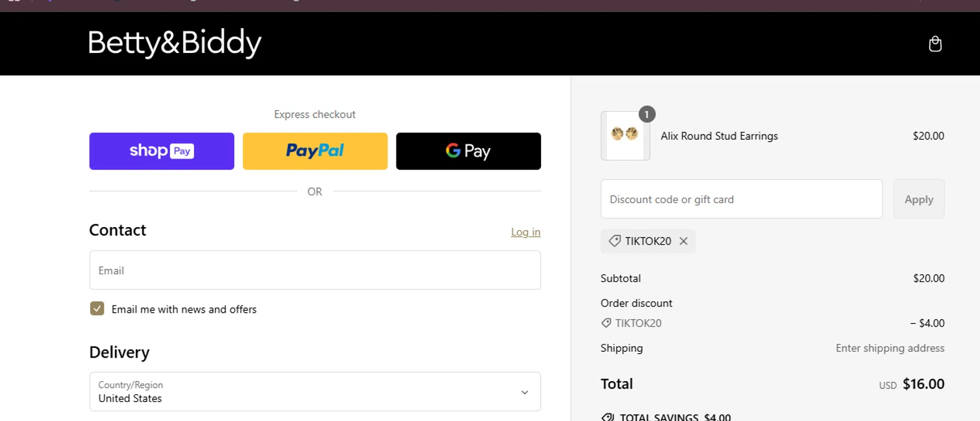Click the USD currency label
Image resolution: width=980 pixels, height=421 pixels.
point(888,386)
